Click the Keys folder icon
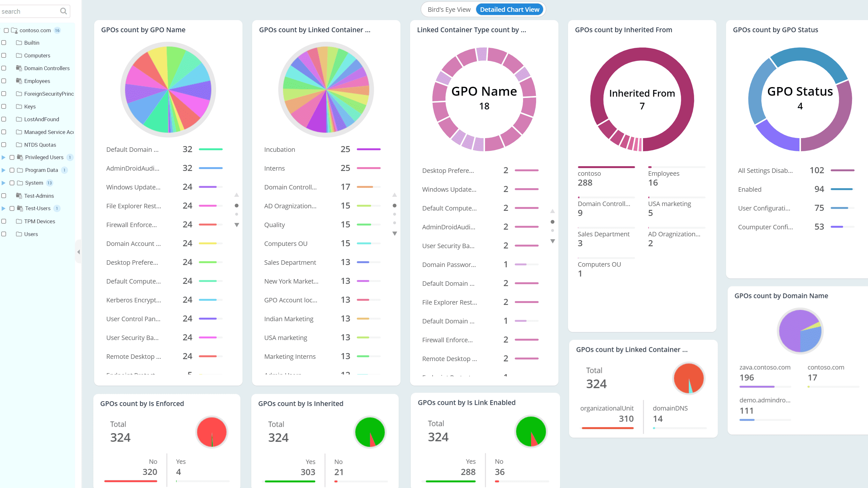 click(19, 107)
